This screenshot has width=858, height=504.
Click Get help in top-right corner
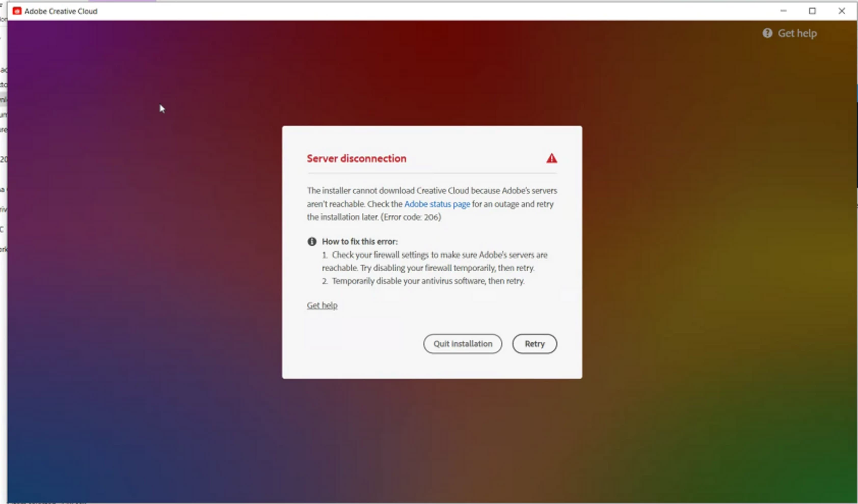797,33
